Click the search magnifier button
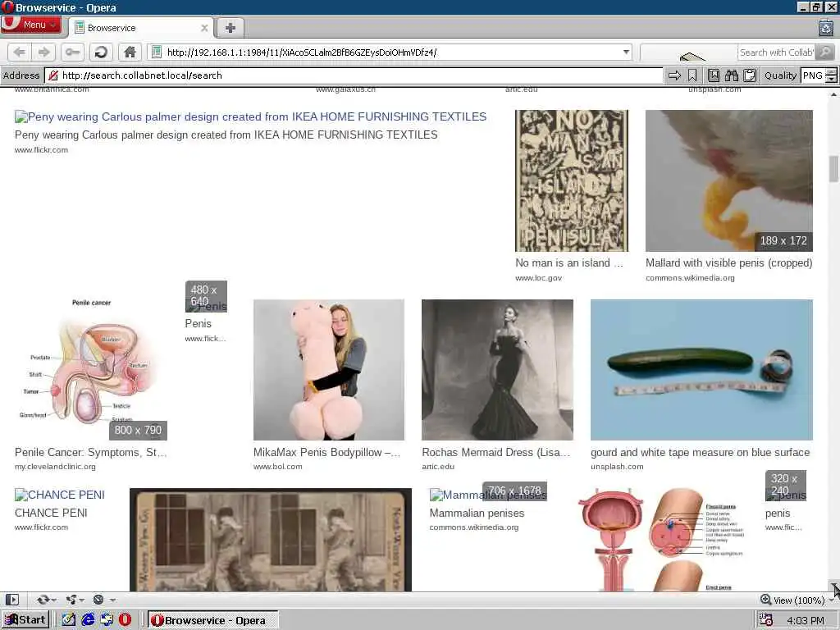Screen dimensions: 840x630 [825, 52]
